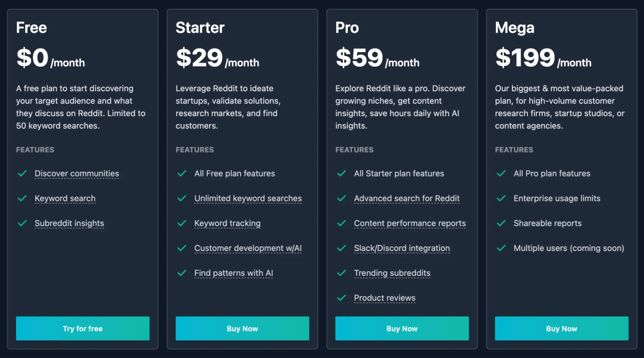Open the Trending subreddits link
The image size is (644, 358).
click(392, 273)
